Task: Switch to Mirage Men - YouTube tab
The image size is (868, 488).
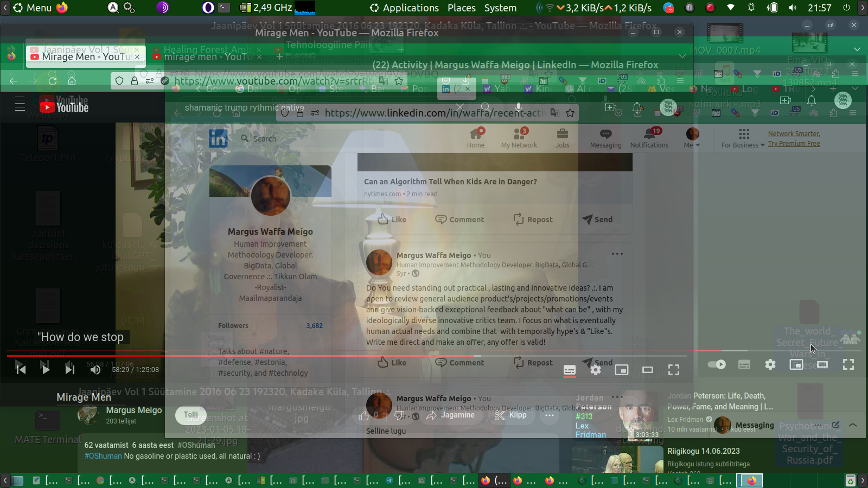Action: pyautogui.click(x=84, y=57)
